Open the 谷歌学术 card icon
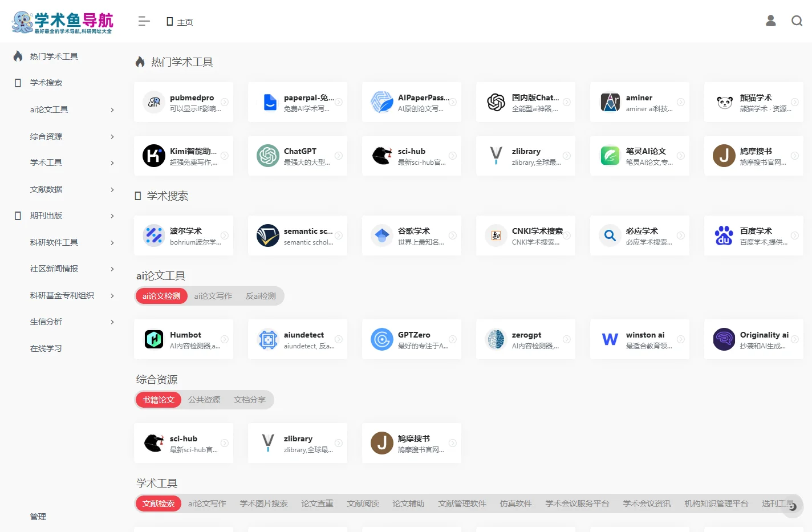 [382, 235]
